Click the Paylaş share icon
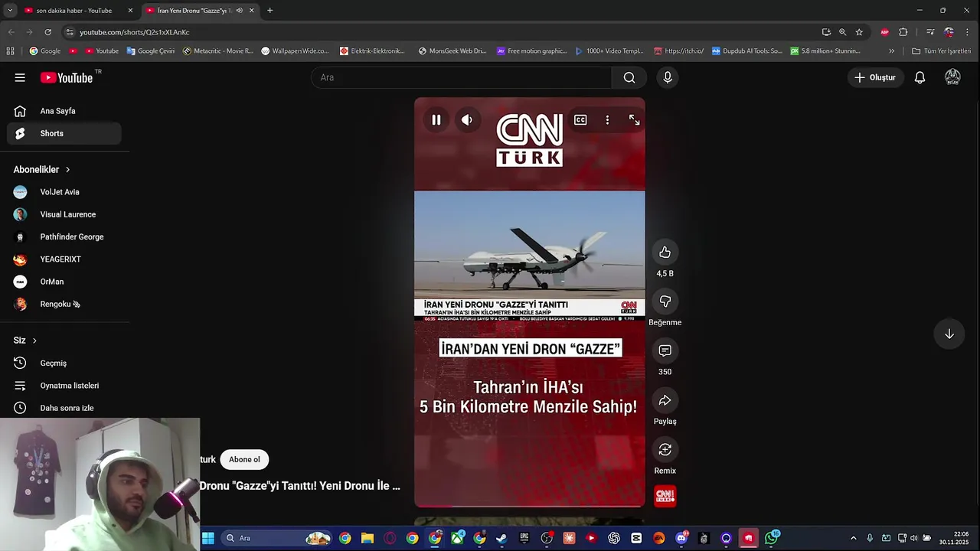980x551 pixels. [665, 400]
